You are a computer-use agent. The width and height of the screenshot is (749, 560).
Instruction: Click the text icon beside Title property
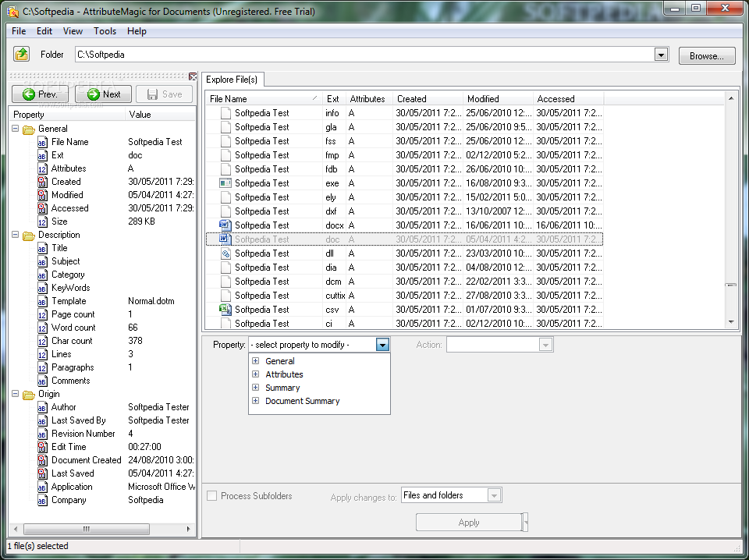[x=42, y=248]
